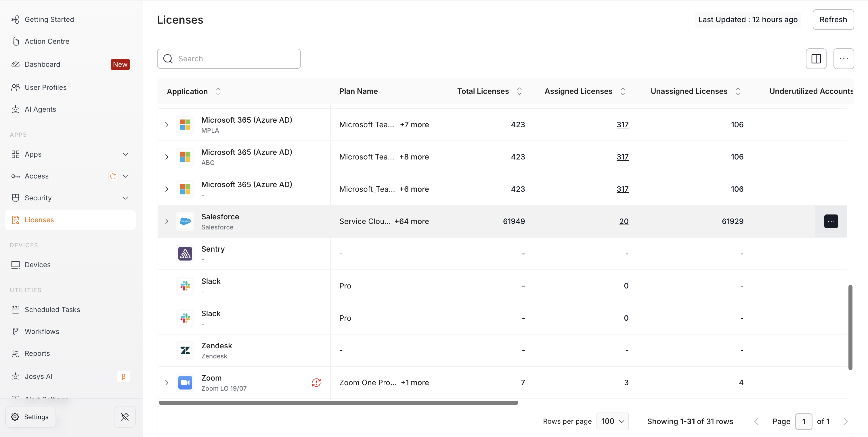
Task: Click the Zoom camera logo
Action: pyautogui.click(x=185, y=382)
